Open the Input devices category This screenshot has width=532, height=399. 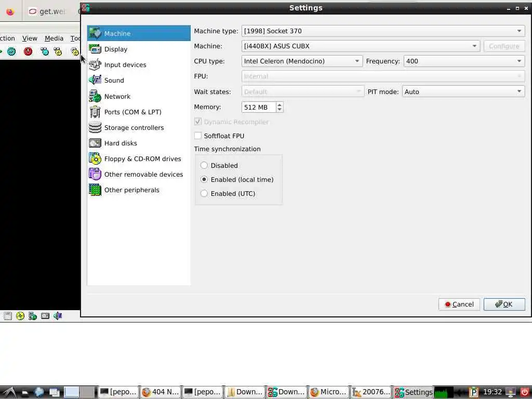[x=139, y=65]
